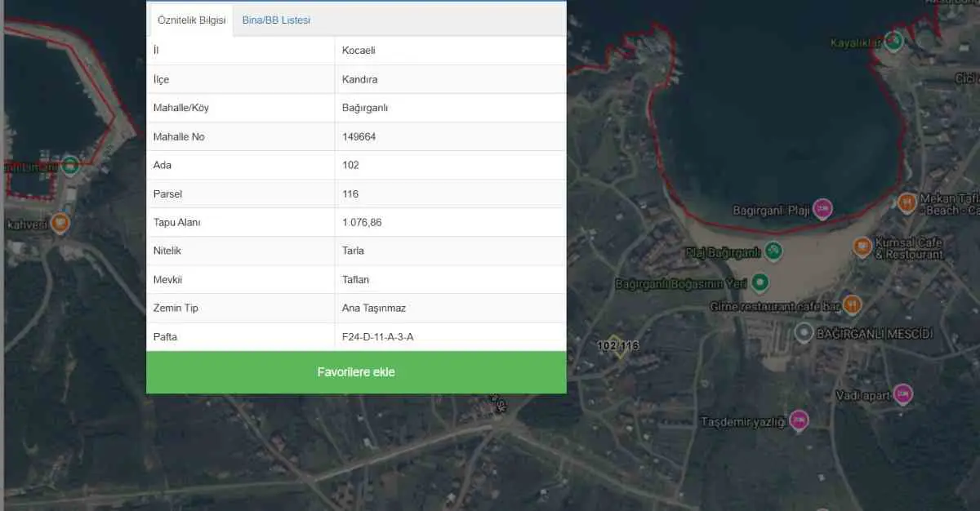The width and height of the screenshot is (980, 511).
Task: Select the Mevkii value Taflan
Action: click(356, 279)
